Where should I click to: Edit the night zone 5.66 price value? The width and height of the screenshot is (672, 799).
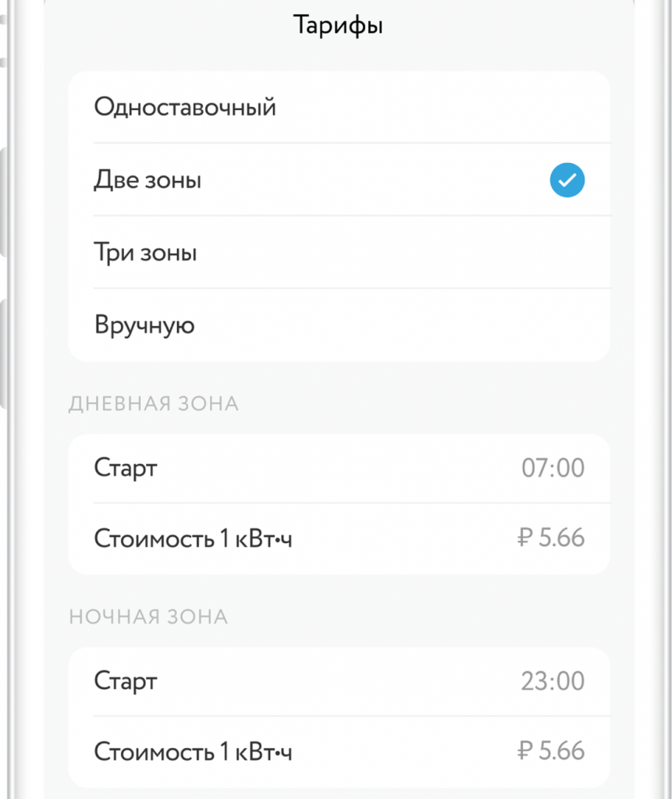561,751
